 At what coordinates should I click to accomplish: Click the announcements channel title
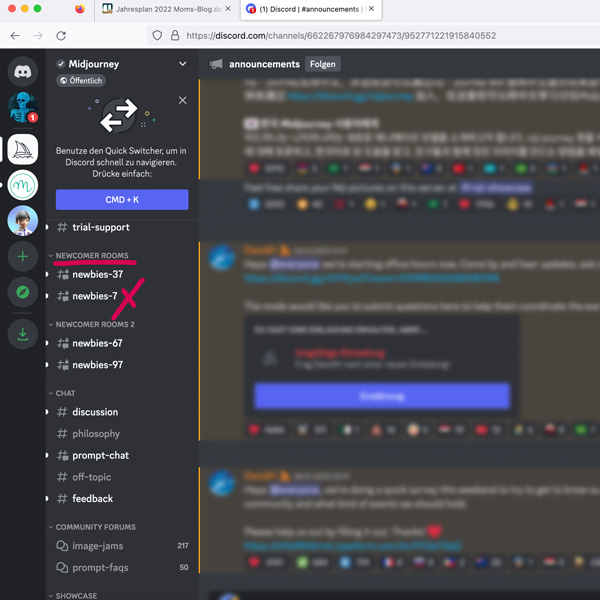tap(264, 64)
